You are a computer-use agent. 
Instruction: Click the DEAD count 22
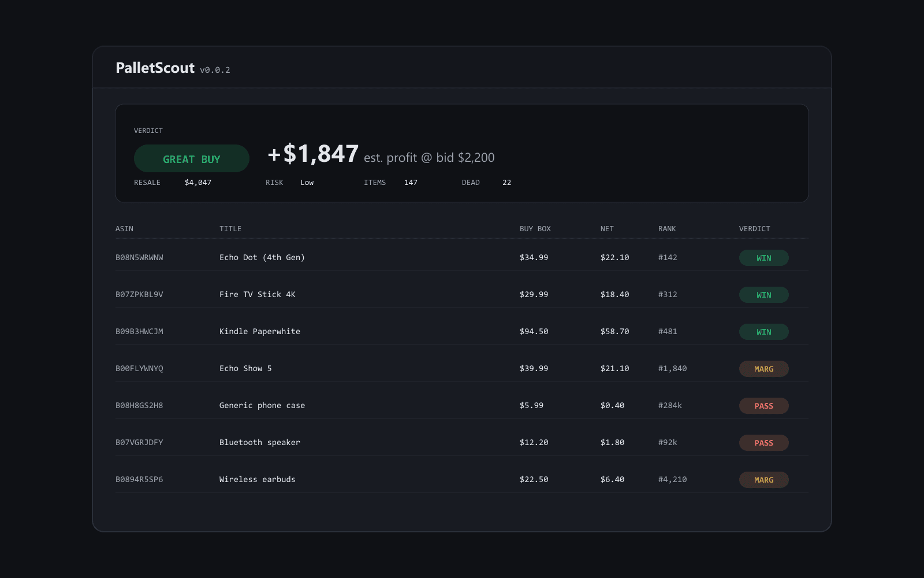point(506,183)
